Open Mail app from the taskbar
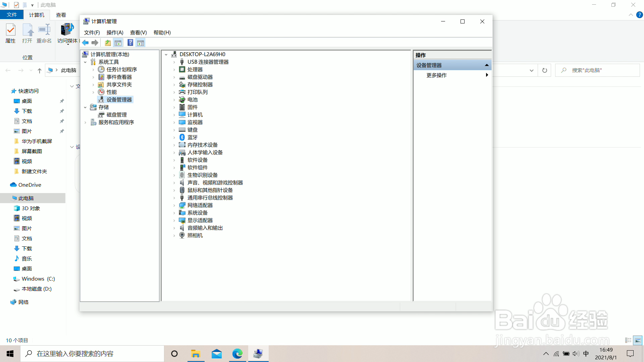The image size is (644, 362). coord(217,354)
